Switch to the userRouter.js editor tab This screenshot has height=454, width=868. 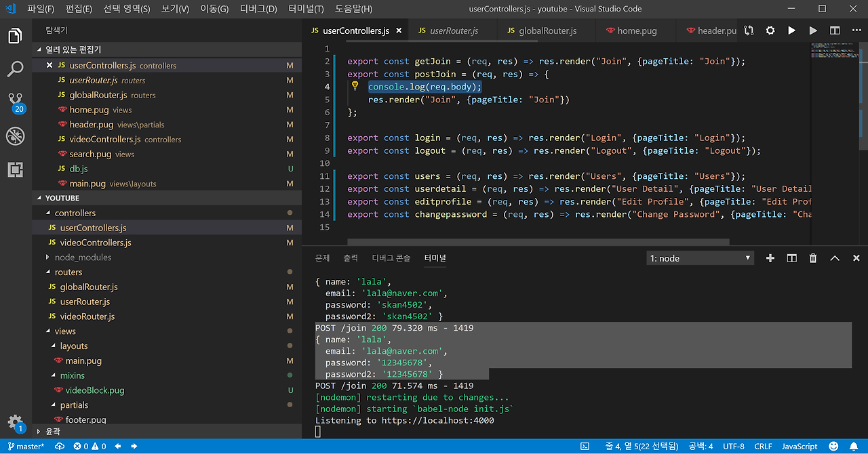pyautogui.click(x=454, y=30)
